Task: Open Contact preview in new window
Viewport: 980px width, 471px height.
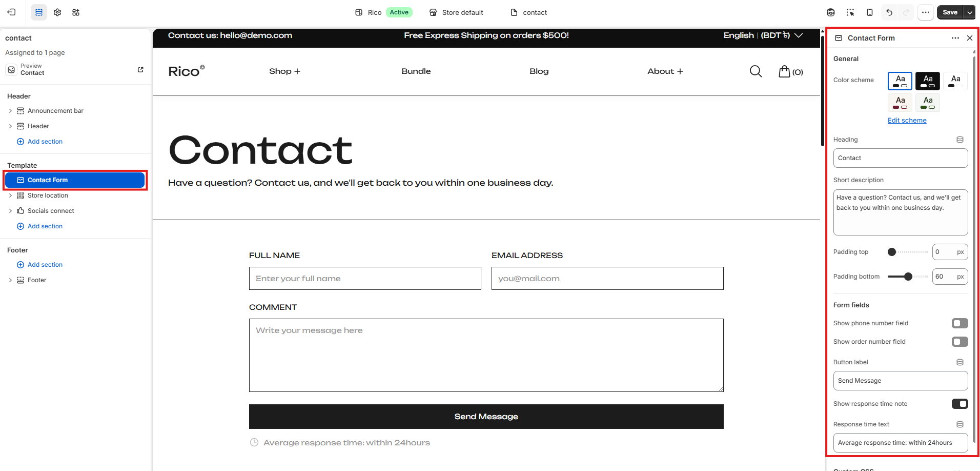Action: click(140, 69)
